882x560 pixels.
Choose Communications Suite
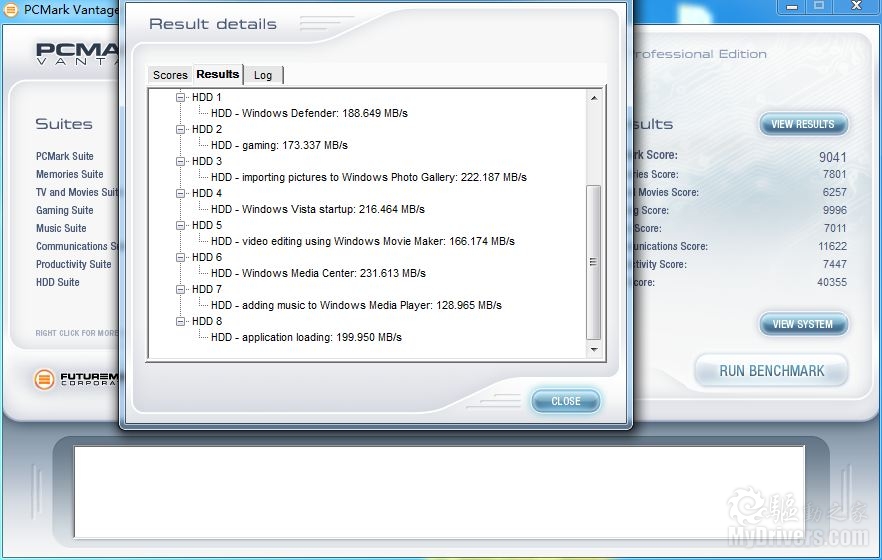pyautogui.click(x=78, y=246)
